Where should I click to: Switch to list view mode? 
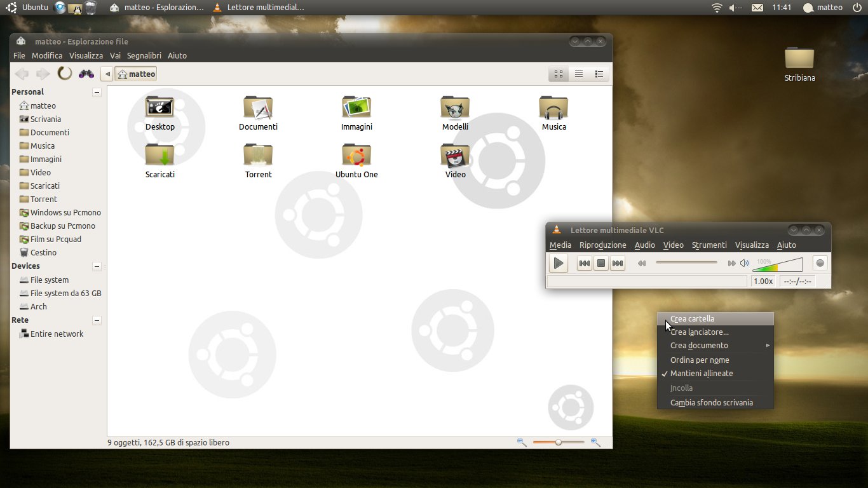pos(579,74)
